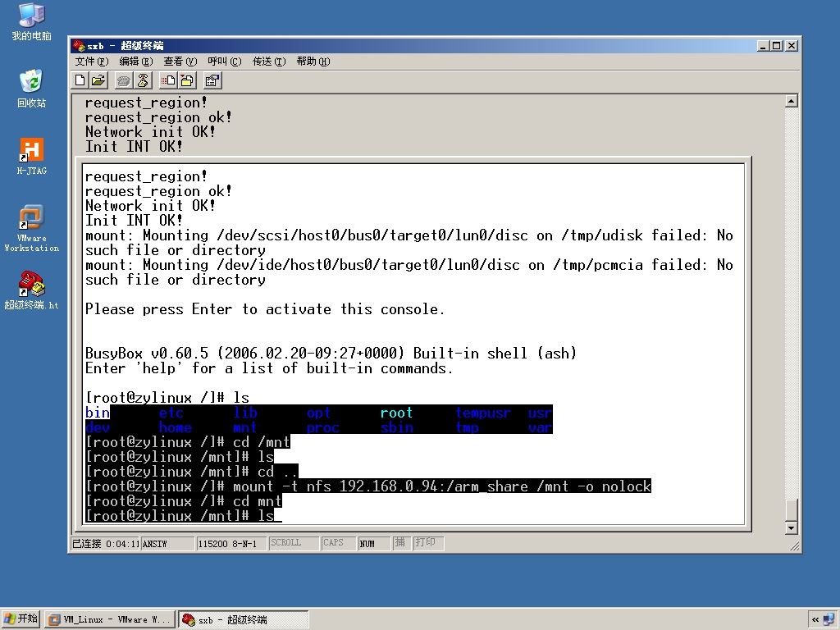
Task: Maximize the 超级终端 window
Action: pyautogui.click(x=776, y=46)
